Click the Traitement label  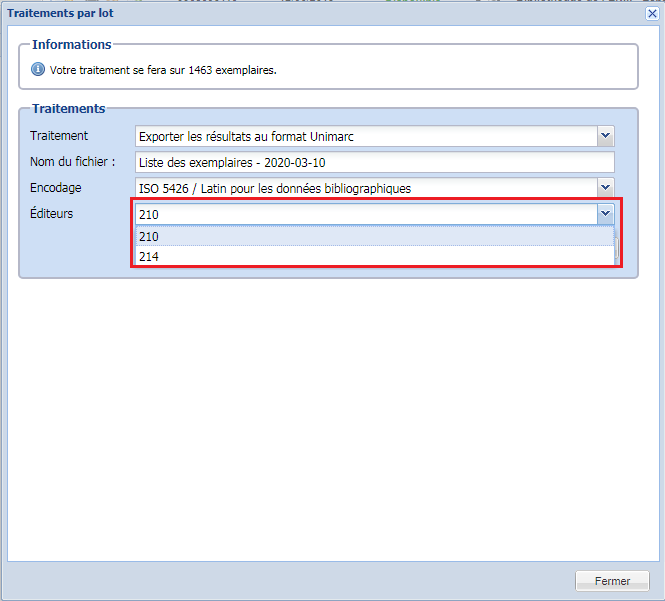click(x=59, y=136)
